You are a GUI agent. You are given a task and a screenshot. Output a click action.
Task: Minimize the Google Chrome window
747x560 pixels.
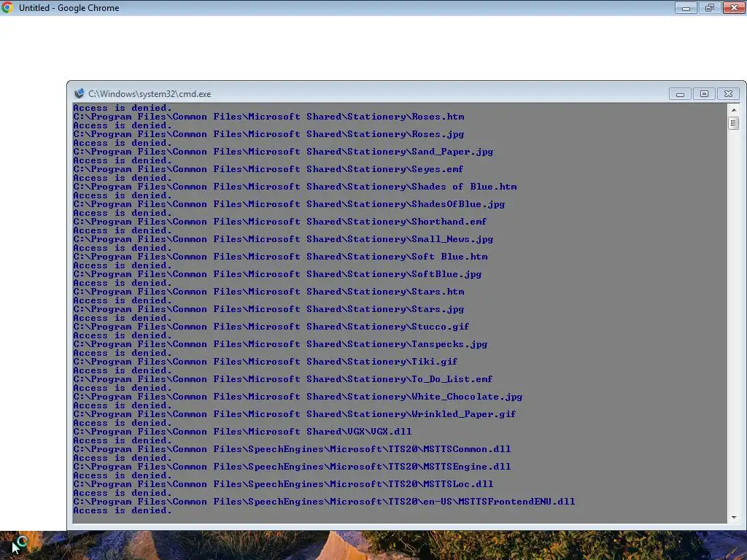point(686,7)
